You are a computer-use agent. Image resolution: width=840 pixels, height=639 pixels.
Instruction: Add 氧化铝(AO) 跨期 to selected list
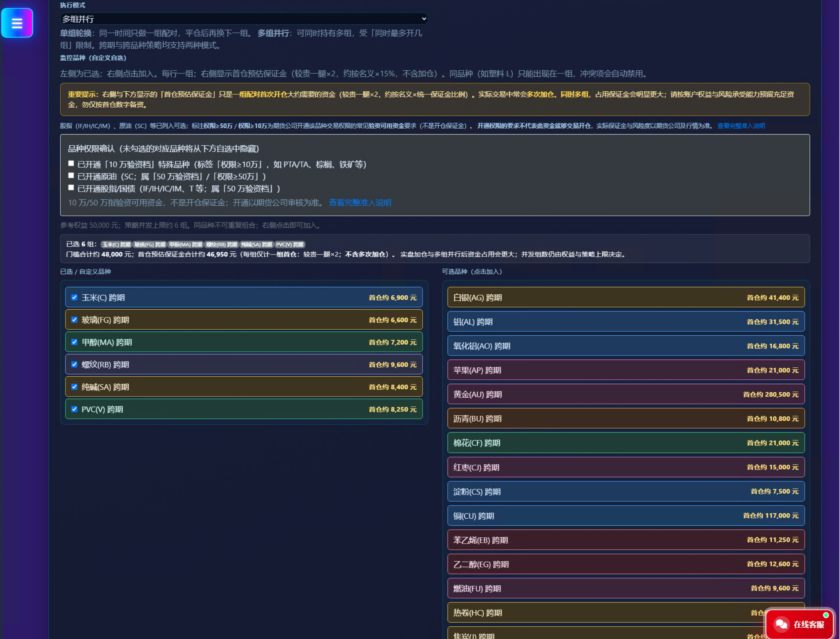click(626, 346)
